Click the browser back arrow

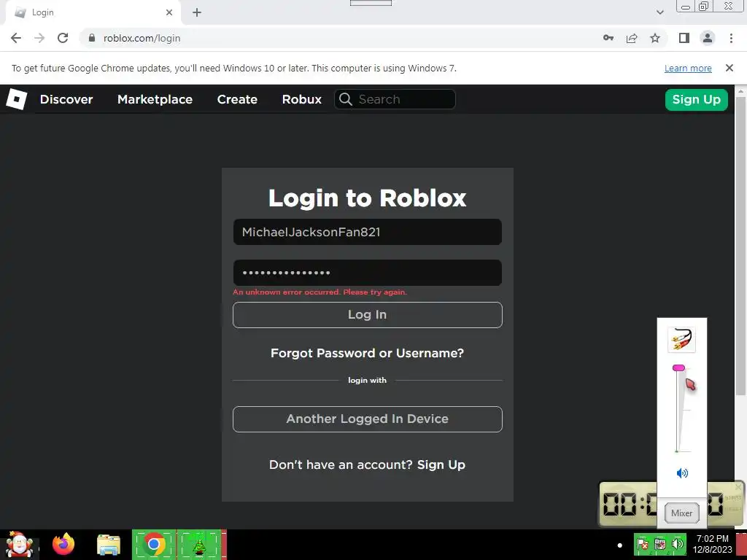point(16,38)
